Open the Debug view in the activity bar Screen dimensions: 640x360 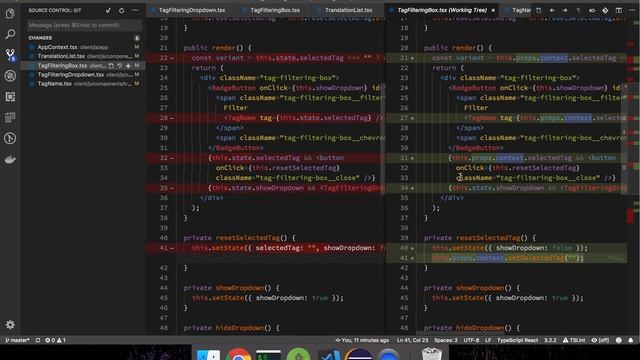(10, 76)
